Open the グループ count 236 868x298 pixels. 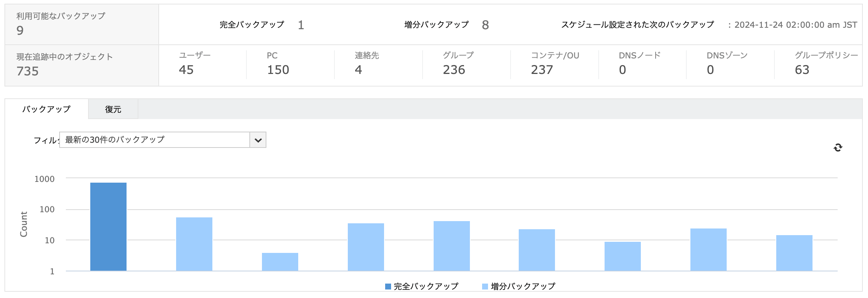click(x=454, y=70)
